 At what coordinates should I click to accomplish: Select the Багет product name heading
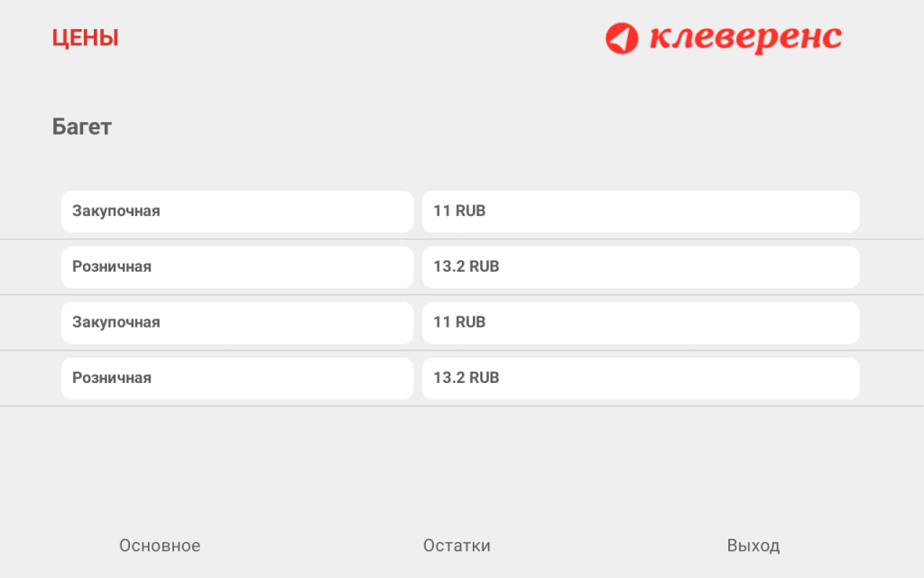[82, 126]
